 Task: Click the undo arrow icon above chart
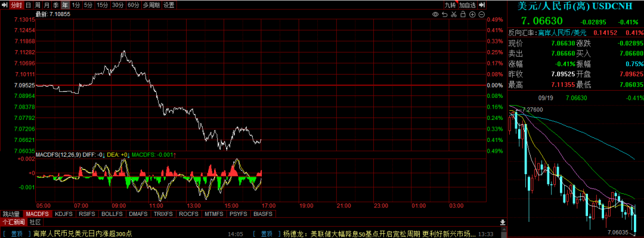445,14
